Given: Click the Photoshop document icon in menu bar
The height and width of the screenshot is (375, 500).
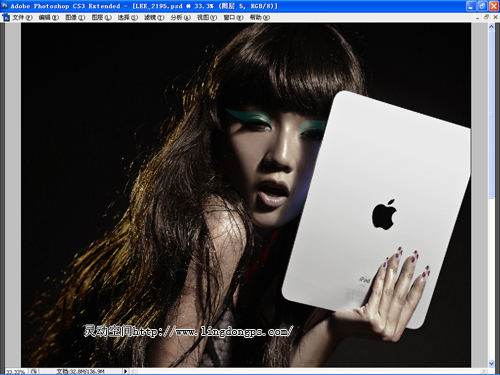Looking at the screenshot, I should click(6, 18).
